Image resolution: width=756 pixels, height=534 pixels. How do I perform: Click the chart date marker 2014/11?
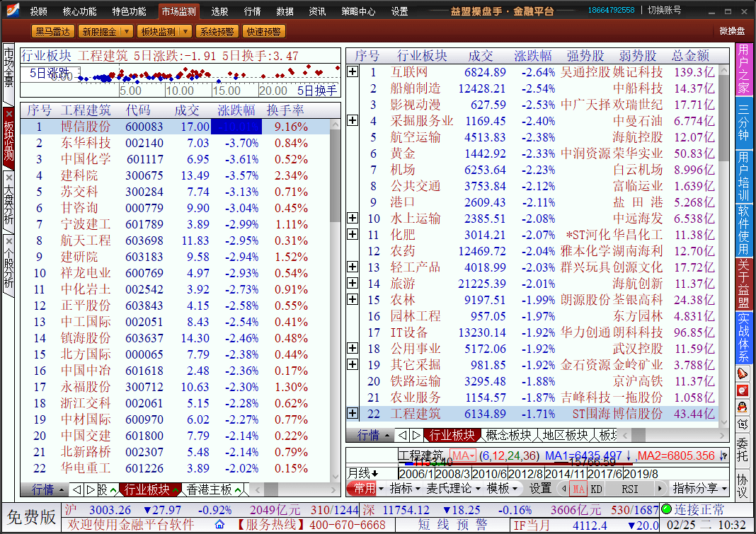564,474
